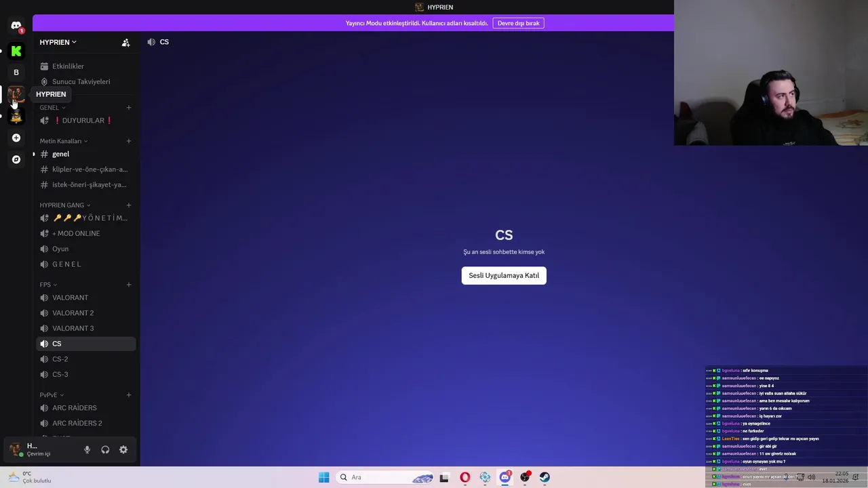Open the taskbar clock showing 22:05
The width and height of the screenshot is (868, 488).
835,477
